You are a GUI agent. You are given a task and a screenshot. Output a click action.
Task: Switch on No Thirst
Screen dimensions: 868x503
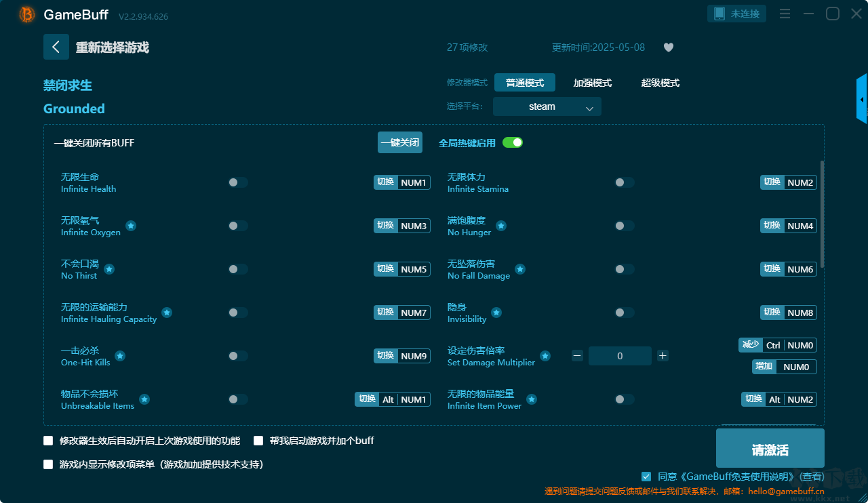coord(238,269)
